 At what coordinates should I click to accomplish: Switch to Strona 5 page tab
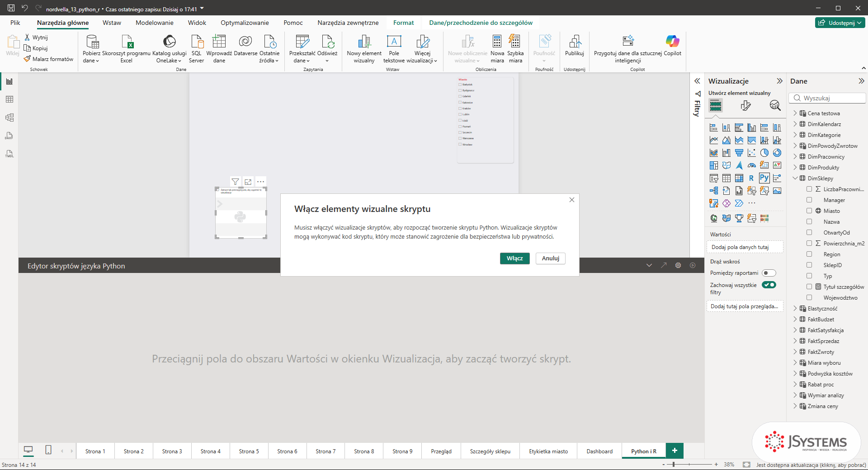click(x=249, y=451)
